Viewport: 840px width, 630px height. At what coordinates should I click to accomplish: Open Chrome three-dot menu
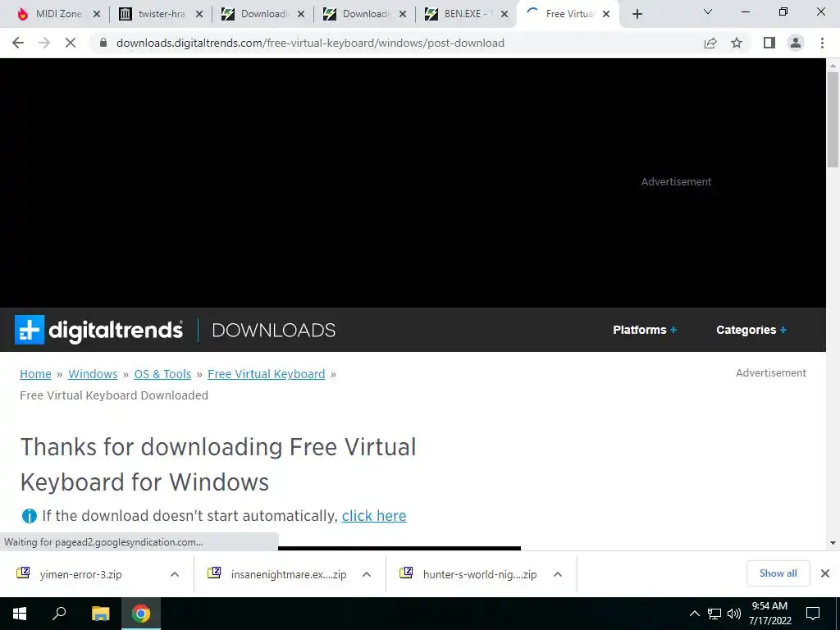[x=822, y=43]
